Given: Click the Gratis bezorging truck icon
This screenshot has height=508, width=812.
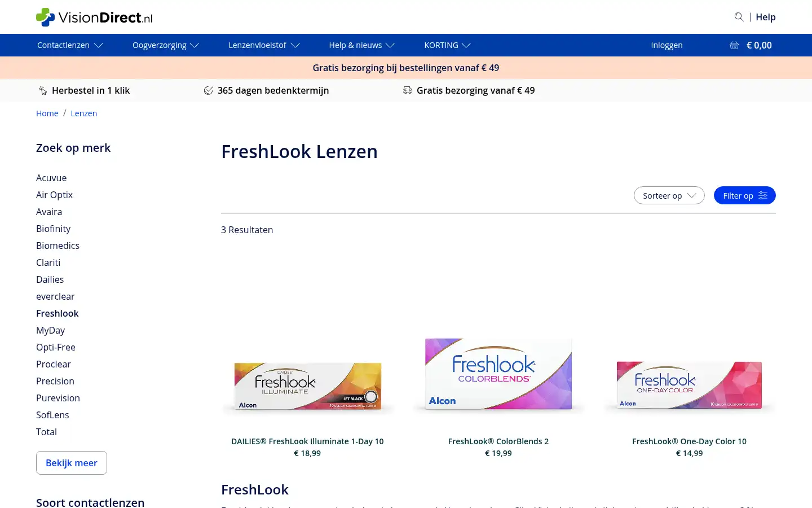Looking at the screenshot, I should (408, 90).
